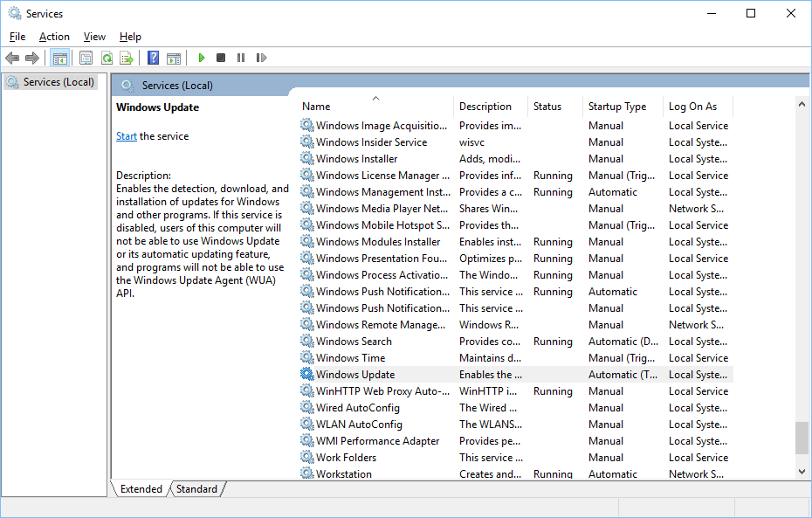Click Automatic (D... startup type cell
This screenshot has height=518, width=812.
point(623,342)
